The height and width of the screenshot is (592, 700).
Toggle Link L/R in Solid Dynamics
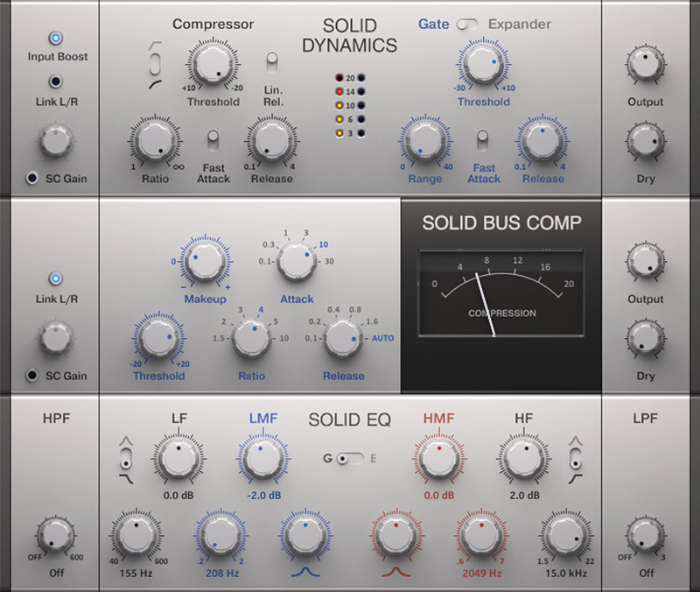pyautogui.click(x=55, y=81)
